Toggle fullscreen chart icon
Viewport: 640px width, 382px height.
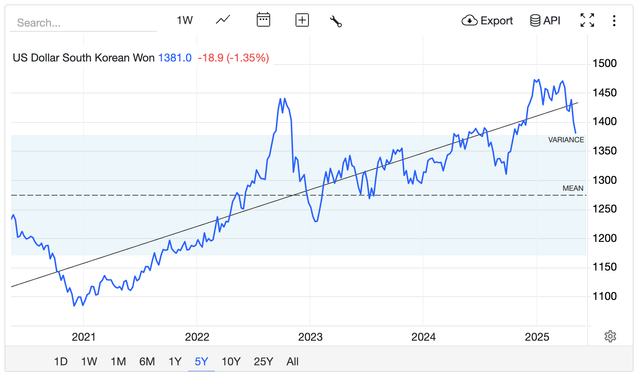point(587,20)
